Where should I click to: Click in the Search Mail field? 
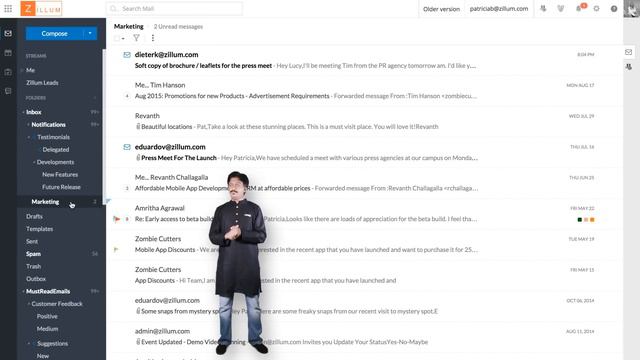coord(174,9)
